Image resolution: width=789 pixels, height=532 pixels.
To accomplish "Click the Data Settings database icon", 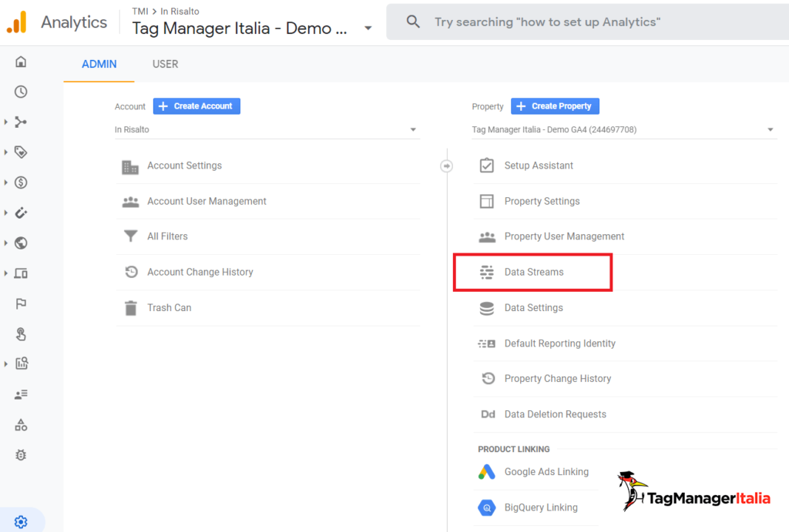I will [487, 308].
